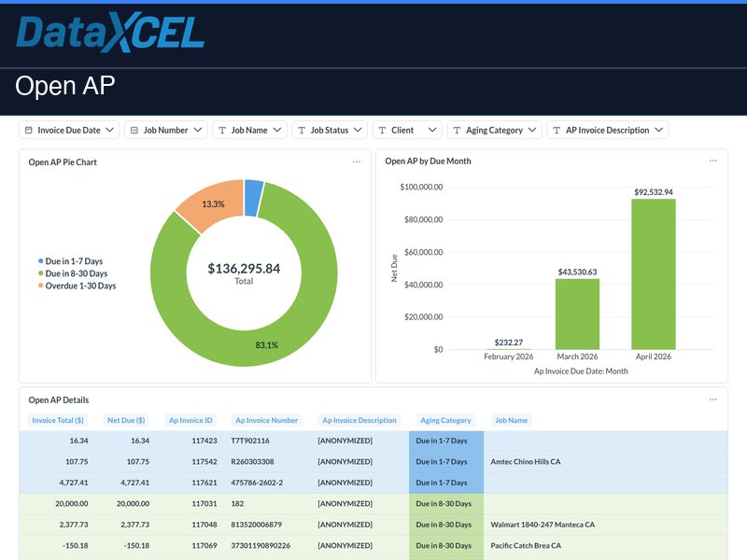Open Open AP by Due Month ellipsis menu
Image resolution: width=747 pixels, height=560 pixels.
click(x=713, y=161)
